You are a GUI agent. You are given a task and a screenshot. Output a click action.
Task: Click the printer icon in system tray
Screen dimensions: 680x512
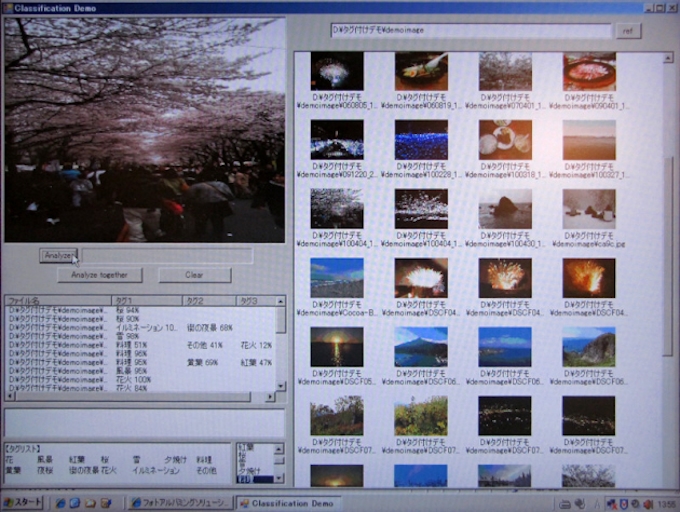pos(564,502)
